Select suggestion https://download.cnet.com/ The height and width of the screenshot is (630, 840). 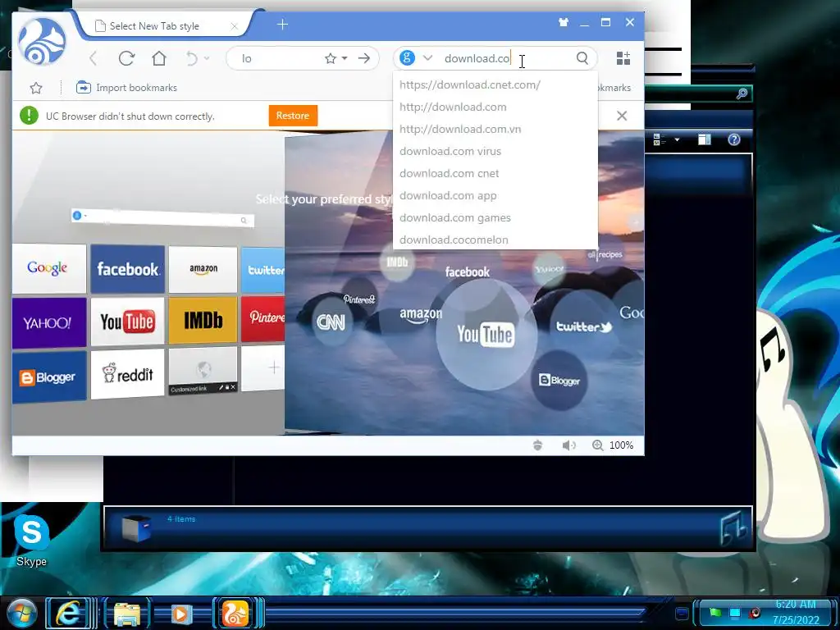coord(495,84)
